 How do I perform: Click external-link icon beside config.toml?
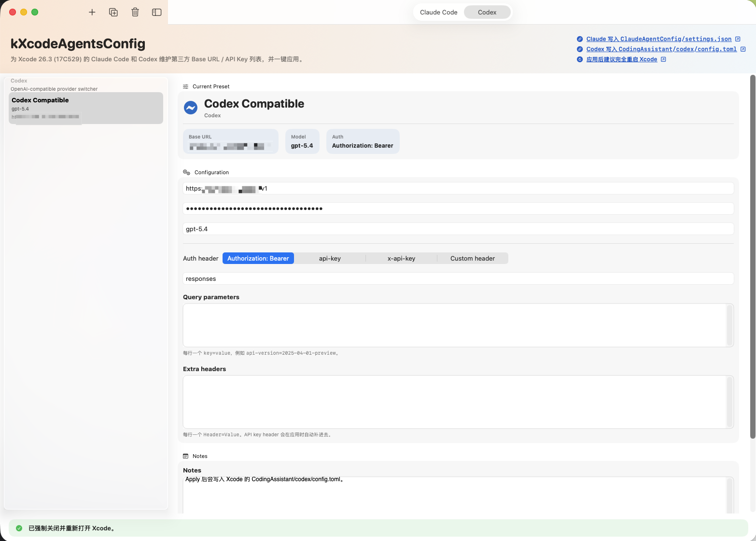(743, 49)
